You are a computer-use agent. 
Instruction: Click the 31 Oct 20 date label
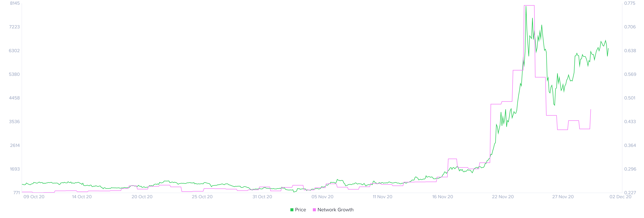[262, 197]
